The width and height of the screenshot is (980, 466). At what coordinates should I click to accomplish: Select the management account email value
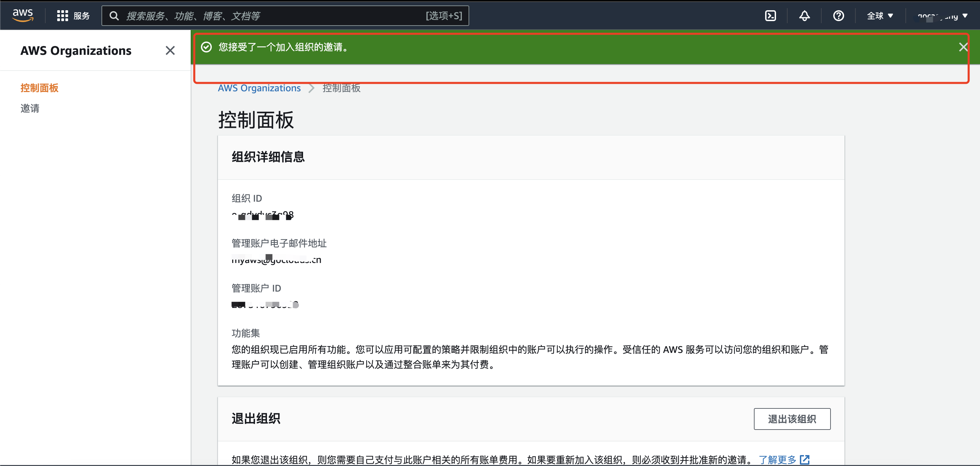[x=276, y=260]
